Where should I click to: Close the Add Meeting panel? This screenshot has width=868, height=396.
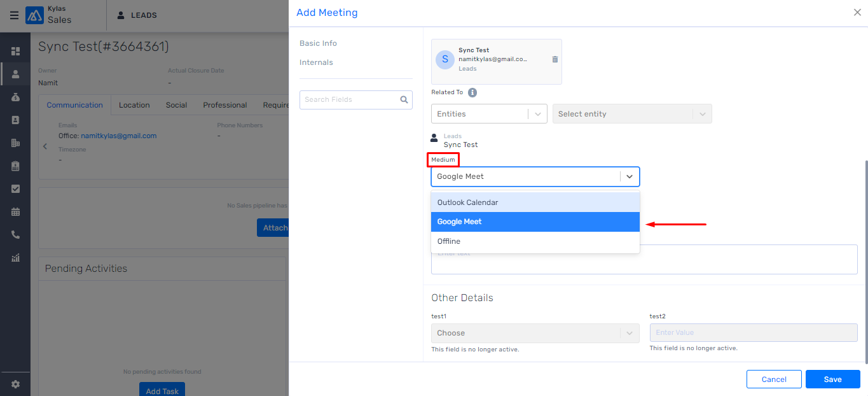pos(857,12)
